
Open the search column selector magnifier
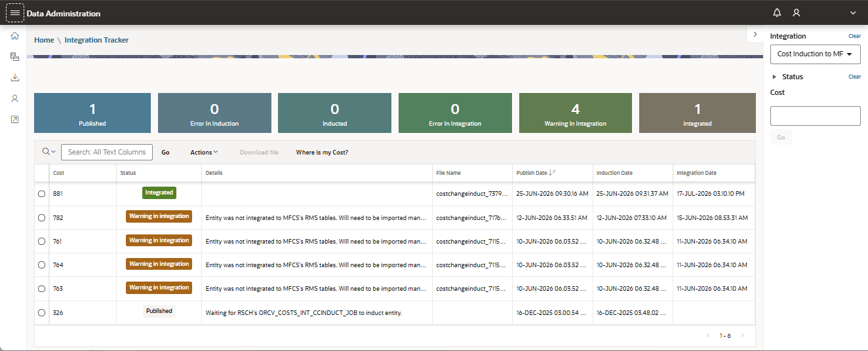click(x=49, y=152)
